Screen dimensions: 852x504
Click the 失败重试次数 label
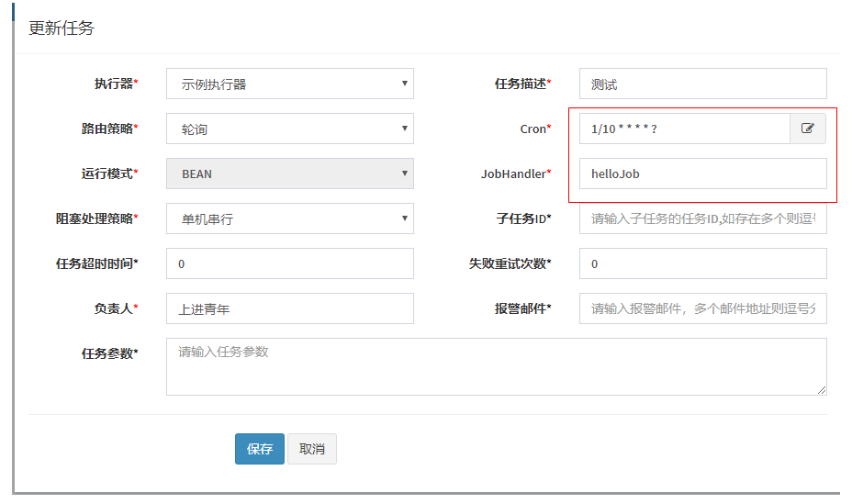[x=510, y=264]
